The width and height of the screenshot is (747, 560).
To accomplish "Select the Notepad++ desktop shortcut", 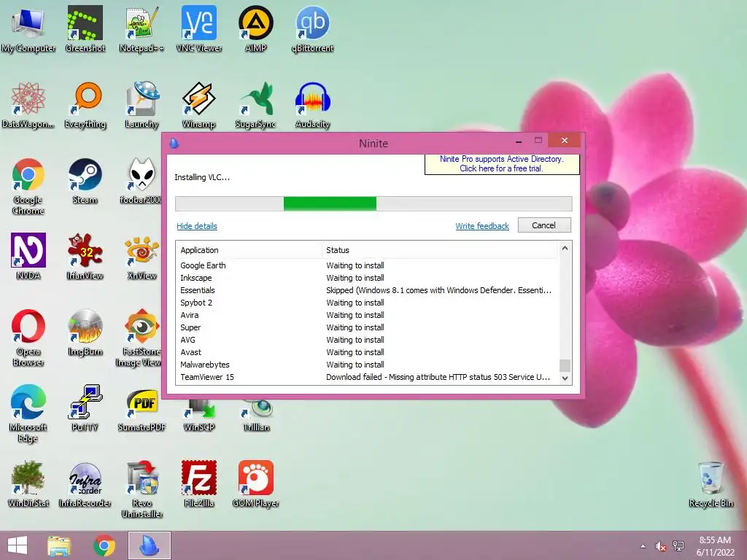I will coord(142,28).
